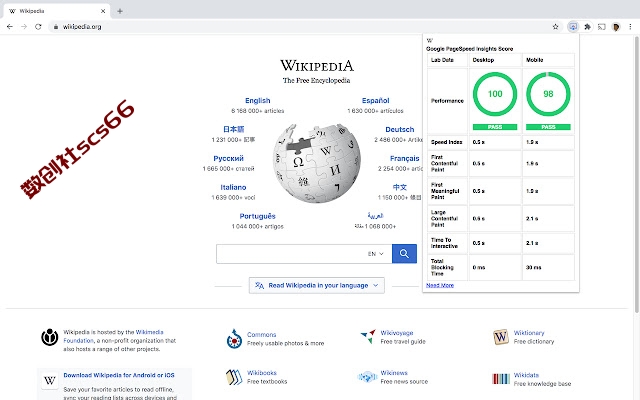Click the Wikipedia app W icon
The width and height of the screenshot is (640, 400).
[49, 380]
